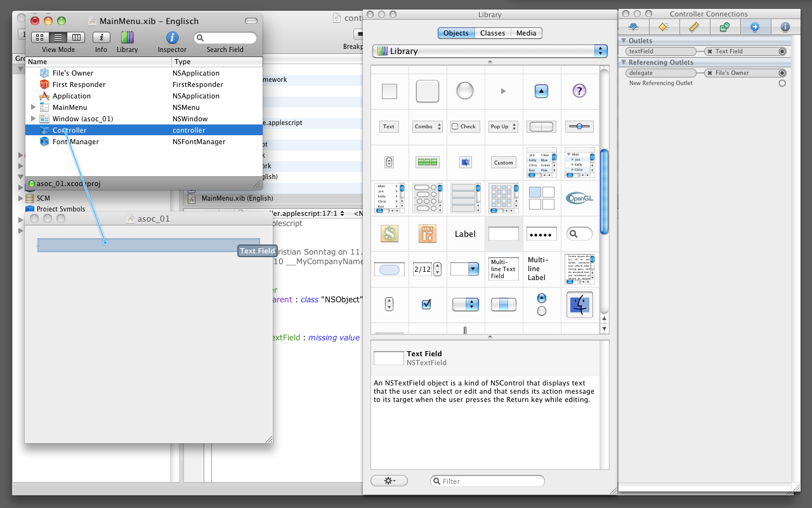Select the OpenGL view object in Library
This screenshot has height=508, width=812.
[x=578, y=197]
